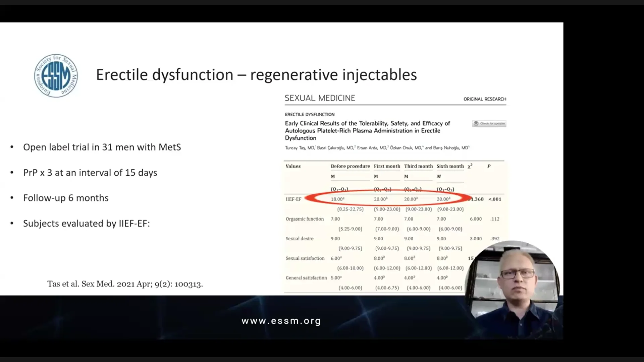The height and width of the screenshot is (362, 644).
Task: Click bullet 'Open label trial in 31 men with MetS'
Action: coord(102,147)
